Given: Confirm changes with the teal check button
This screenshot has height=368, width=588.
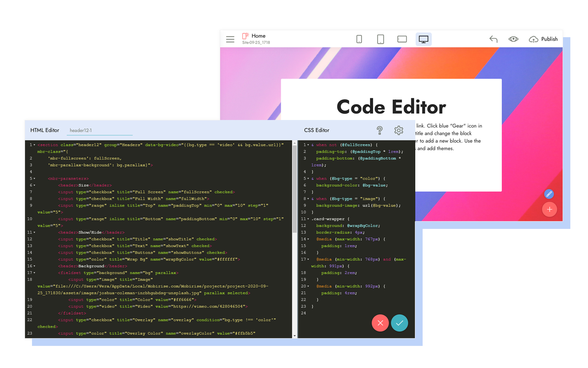Looking at the screenshot, I should 399,323.
